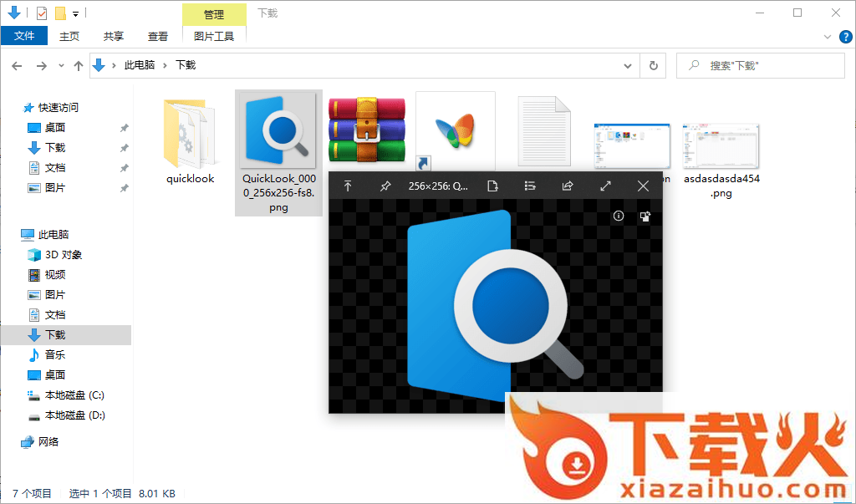Open recent locations dropdown arrow

tap(61, 65)
